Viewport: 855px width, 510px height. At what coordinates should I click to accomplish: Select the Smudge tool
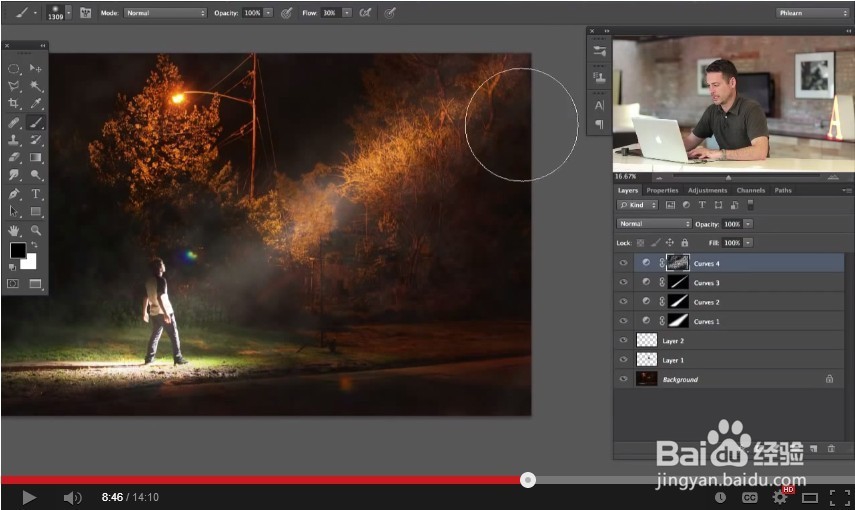[14, 175]
